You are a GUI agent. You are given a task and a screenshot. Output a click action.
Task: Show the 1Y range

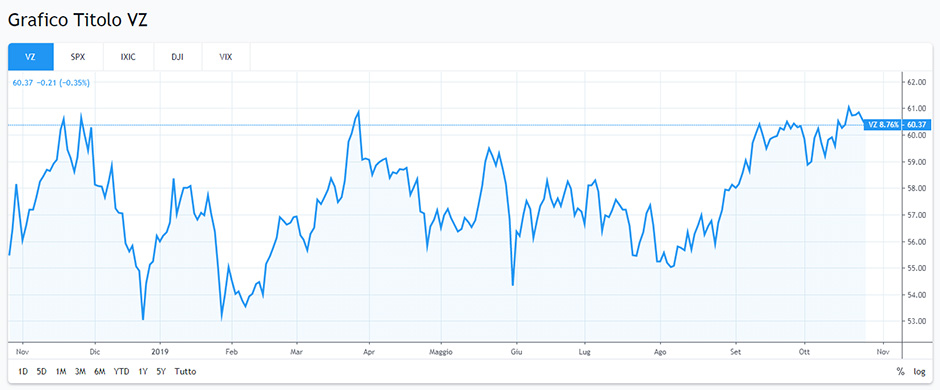143,371
